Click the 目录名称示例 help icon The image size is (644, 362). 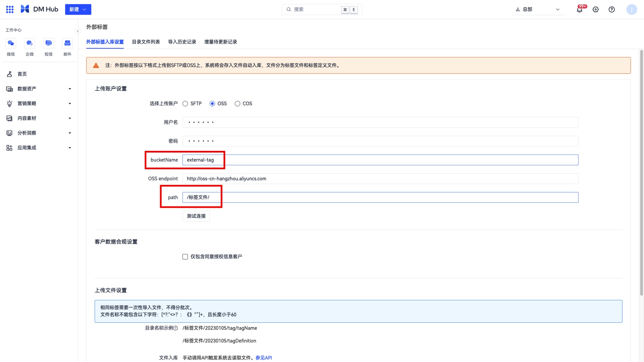click(175, 328)
